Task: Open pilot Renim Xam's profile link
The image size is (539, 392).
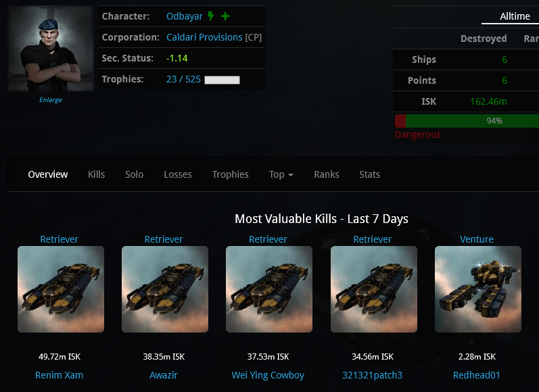Action: (x=59, y=375)
